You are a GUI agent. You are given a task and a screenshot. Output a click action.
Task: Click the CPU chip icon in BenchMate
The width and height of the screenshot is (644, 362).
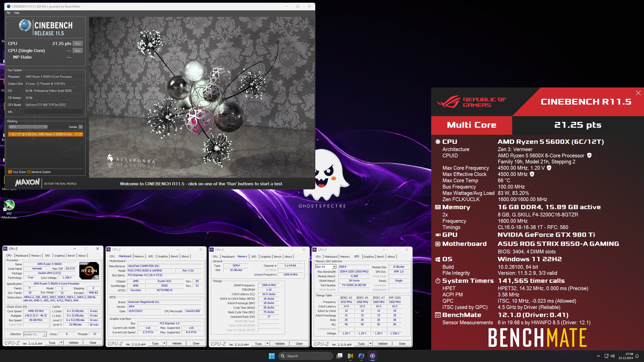[438, 142]
